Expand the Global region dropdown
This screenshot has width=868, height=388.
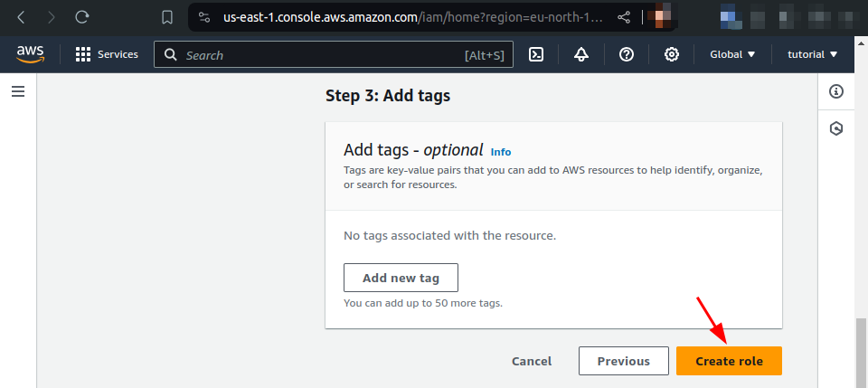tap(732, 54)
